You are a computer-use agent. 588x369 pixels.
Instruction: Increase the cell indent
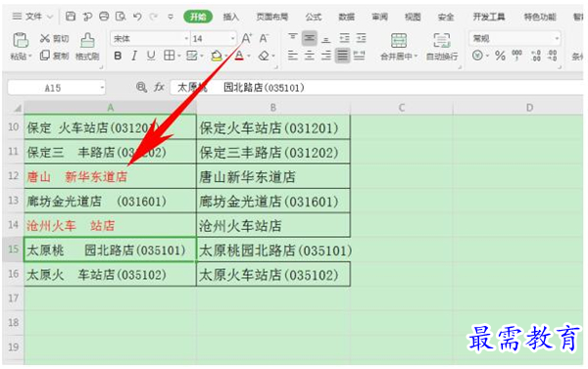pos(361,38)
